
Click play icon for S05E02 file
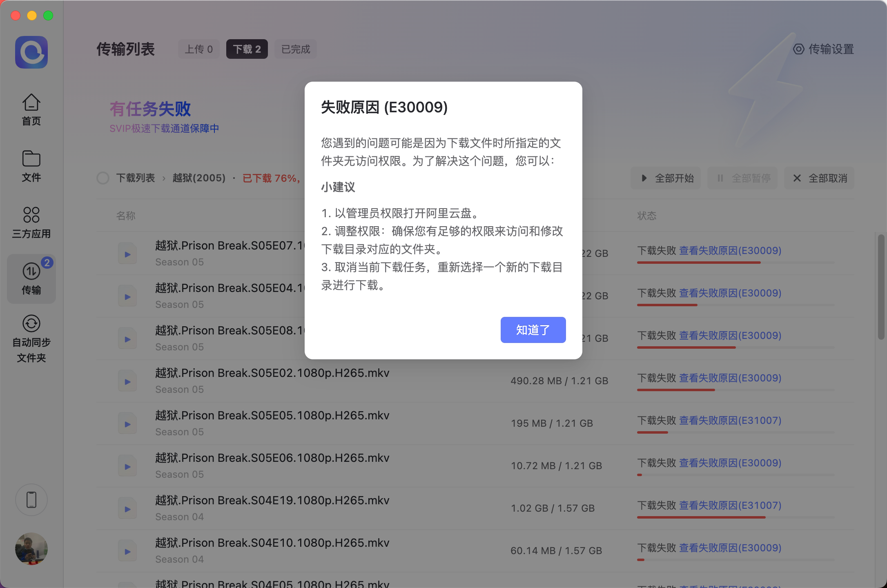click(127, 381)
